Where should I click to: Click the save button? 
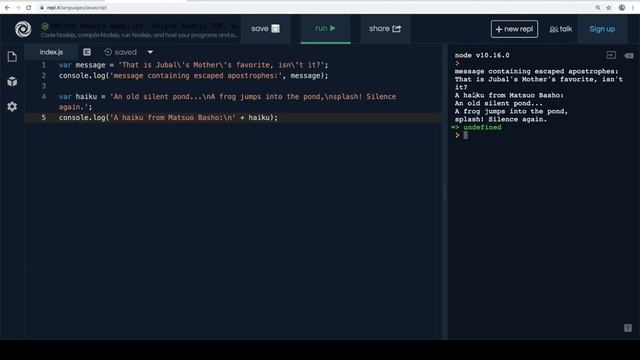[265, 29]
